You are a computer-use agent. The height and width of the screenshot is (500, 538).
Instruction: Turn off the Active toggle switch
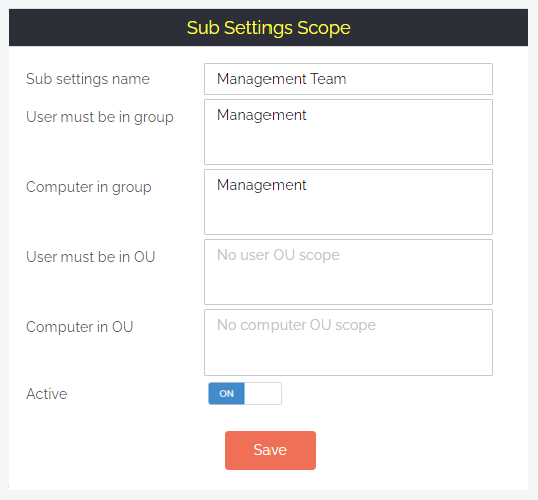(x=245, y=394)
